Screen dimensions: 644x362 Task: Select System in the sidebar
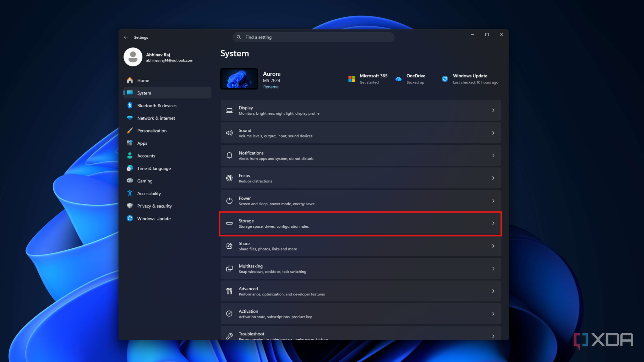(x=167, y=93)
